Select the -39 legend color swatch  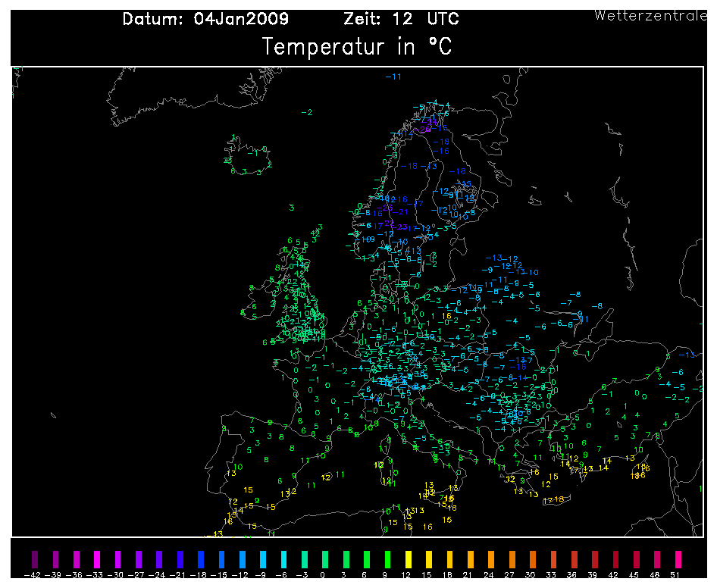pos(56,560)
